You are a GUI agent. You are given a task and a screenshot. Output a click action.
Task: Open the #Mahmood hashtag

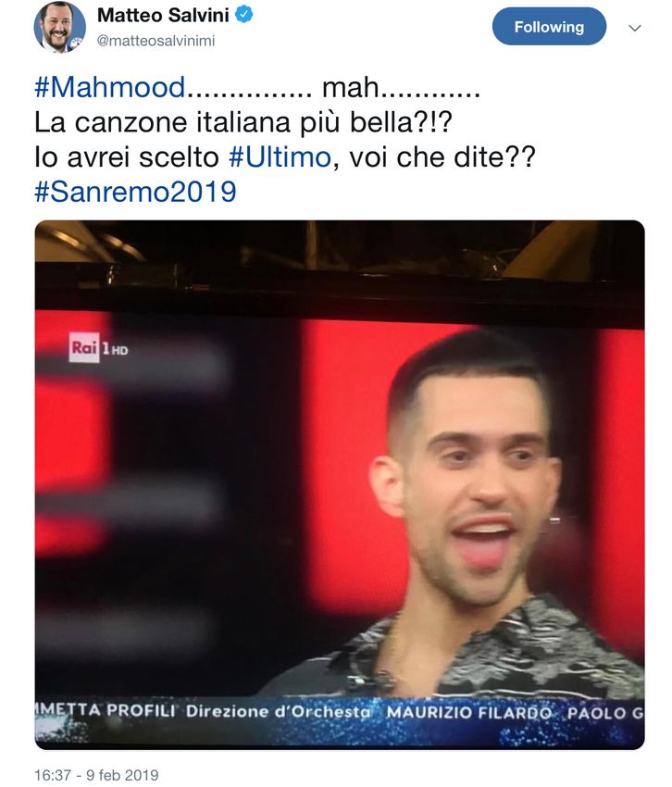tap(110, 87)
